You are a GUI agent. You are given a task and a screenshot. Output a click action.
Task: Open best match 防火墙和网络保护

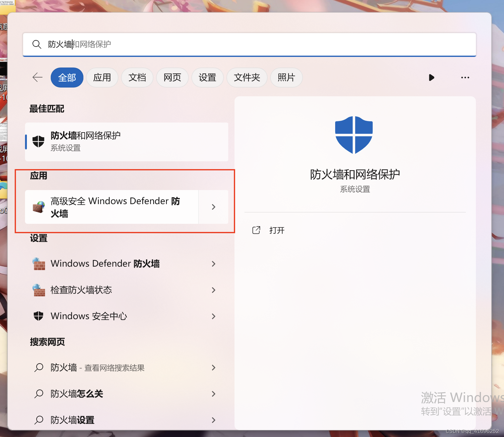coord(127,142)
